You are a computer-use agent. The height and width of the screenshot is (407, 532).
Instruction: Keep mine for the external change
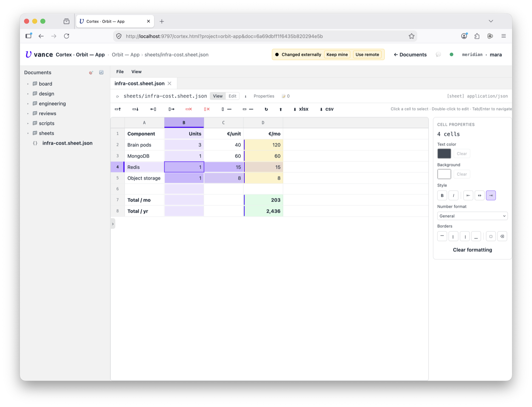click(337, 55)
